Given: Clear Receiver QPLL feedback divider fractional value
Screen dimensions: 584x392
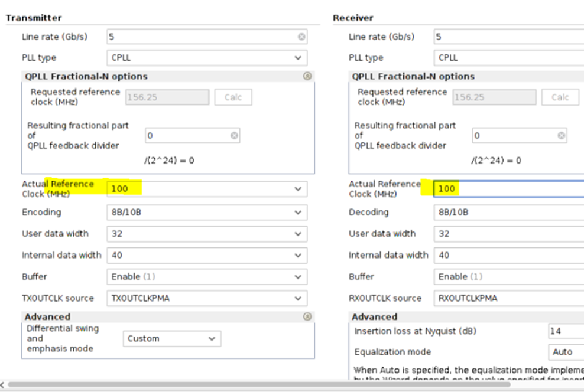Looking at the screenshot, I should tap(561, 135).
